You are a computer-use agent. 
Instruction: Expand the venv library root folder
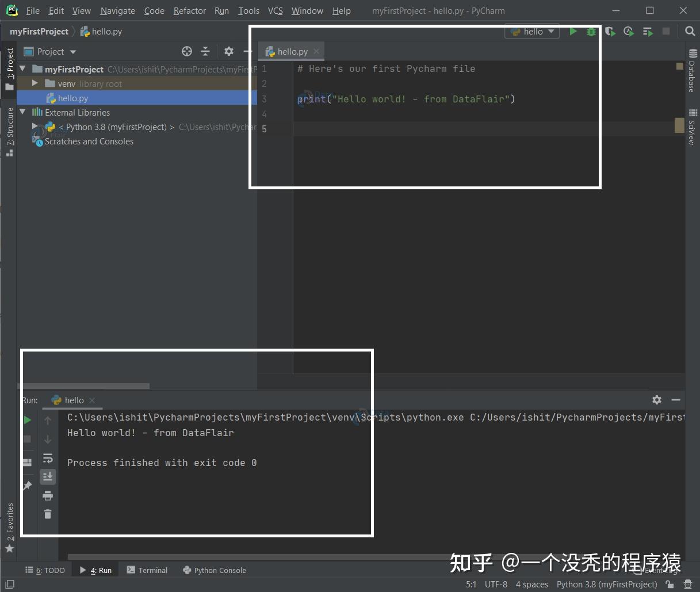click(35, 83)
